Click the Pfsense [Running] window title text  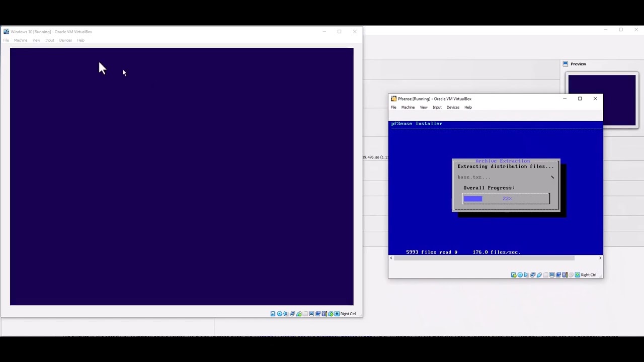pyautogui.click(x=435, y=99)
